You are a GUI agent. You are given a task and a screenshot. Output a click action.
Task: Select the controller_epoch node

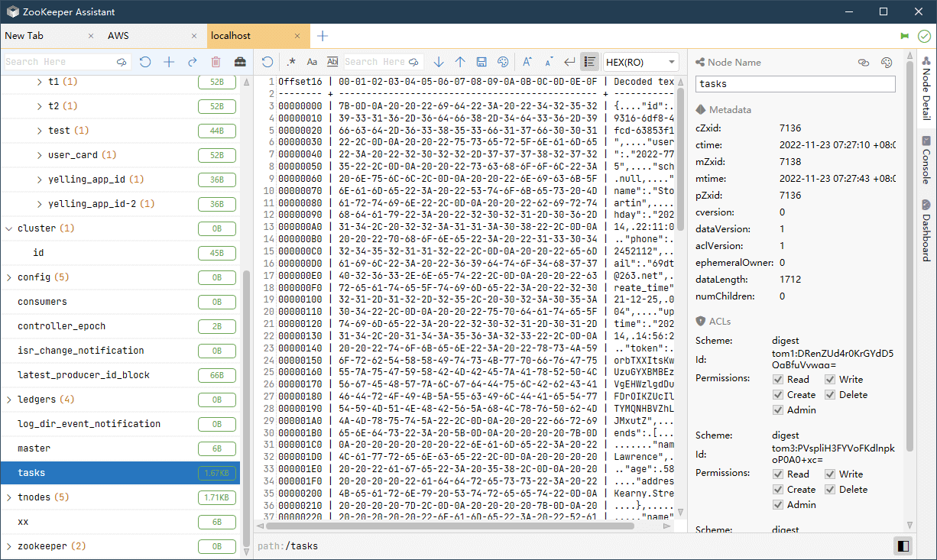[x=120, y=326]
